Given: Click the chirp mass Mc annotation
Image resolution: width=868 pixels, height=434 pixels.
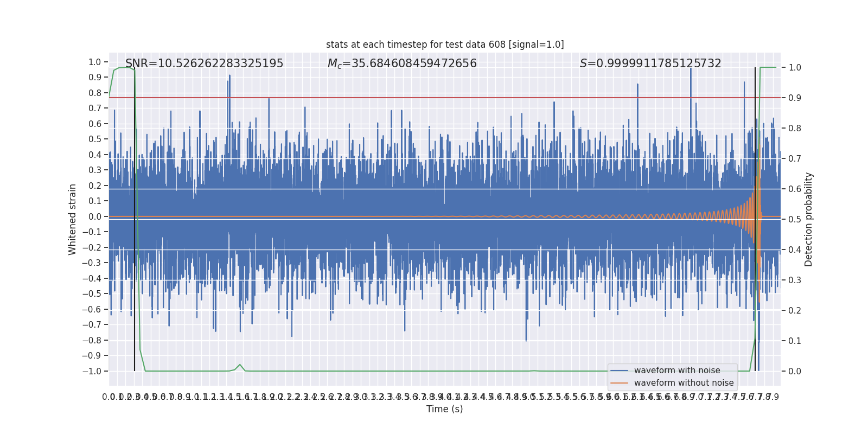Looking at the screenshot, I should [402, 63].
